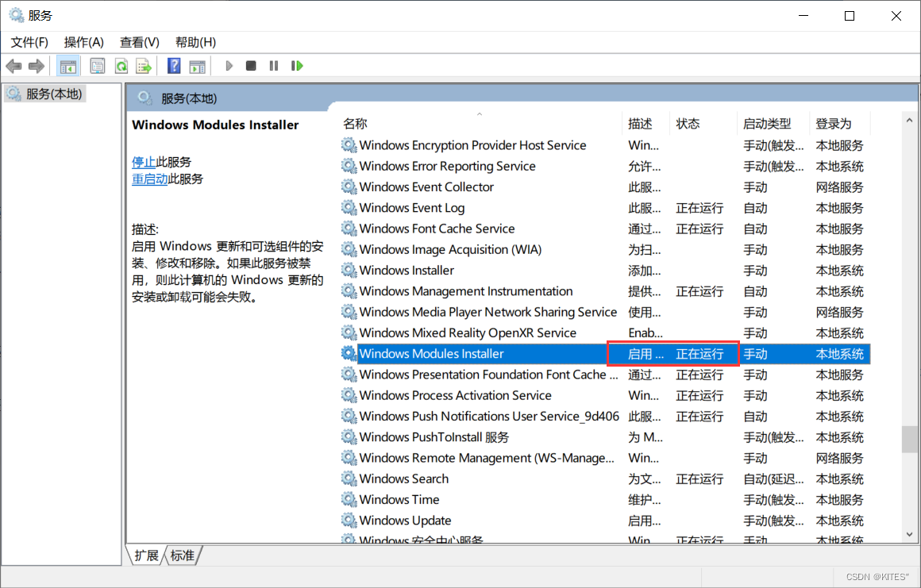Click the Pause Service icon
The width and height of the screenshot is (921, 588).
click(274, 66)
